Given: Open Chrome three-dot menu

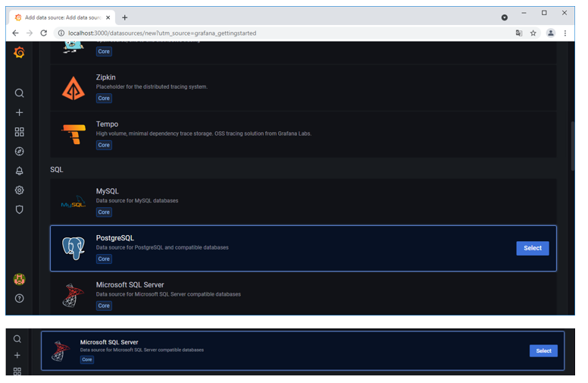Looking at the screenshot, I should click(x=565, y=33).
